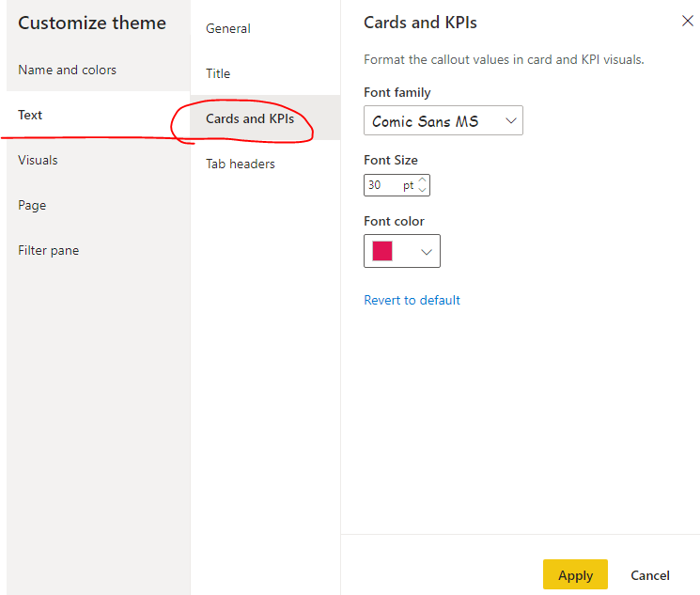Image resolution: width=700 pixels, height=595 pixels.
Task: Open the Name and colors section
Action: click(x=99, y=70)
